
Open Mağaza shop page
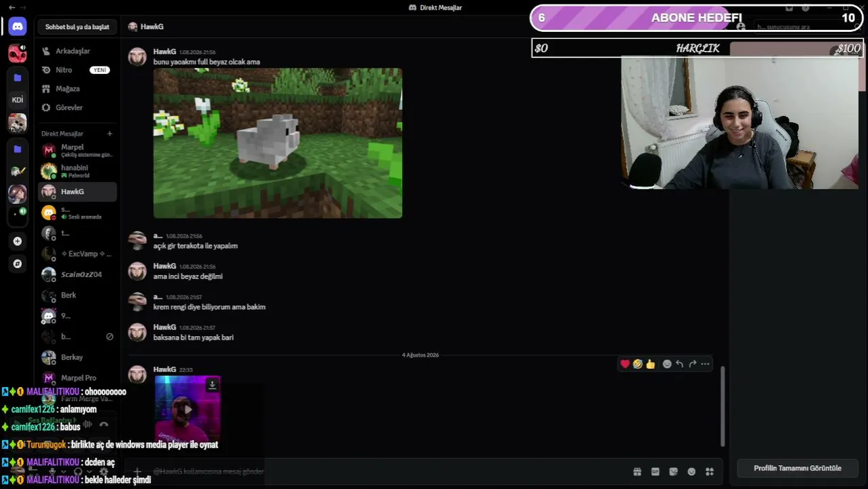point(77,89)
